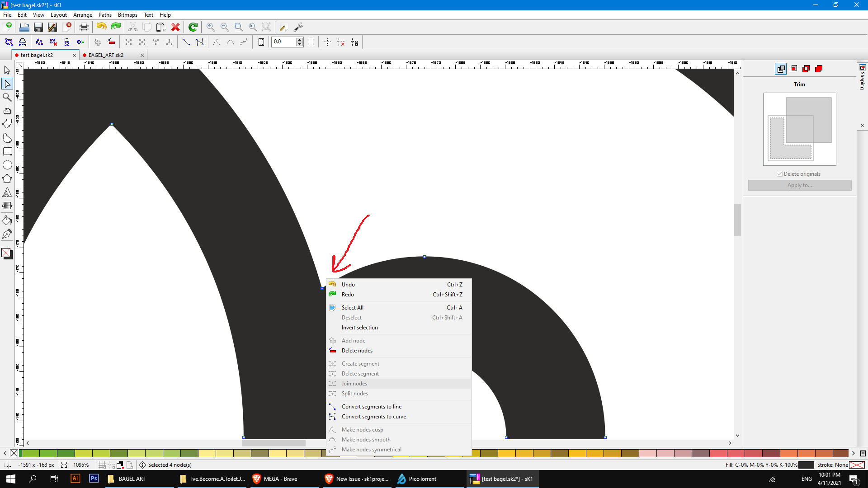Toggle grid visibility in status bar
The height and width of the screenshot is (488, 868).
click(102, 465)
